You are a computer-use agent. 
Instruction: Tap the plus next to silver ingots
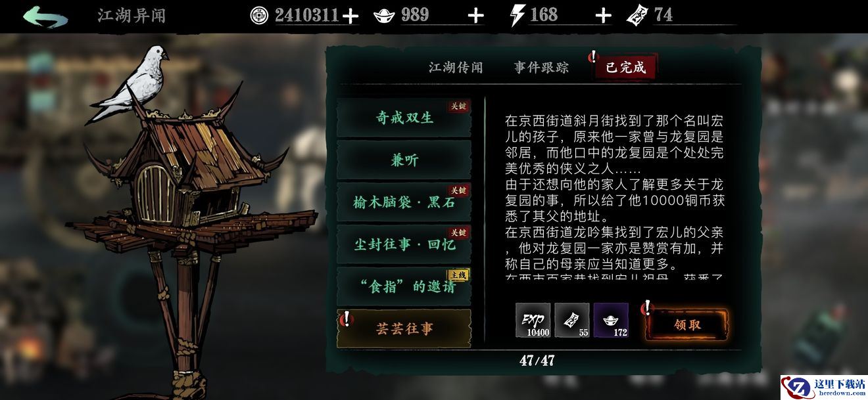(x=475, y=16)
